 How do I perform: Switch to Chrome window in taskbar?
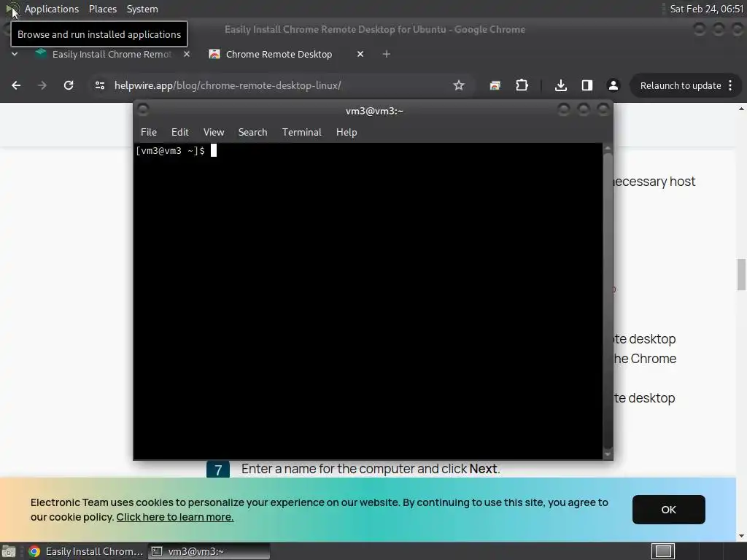(86, 551)
